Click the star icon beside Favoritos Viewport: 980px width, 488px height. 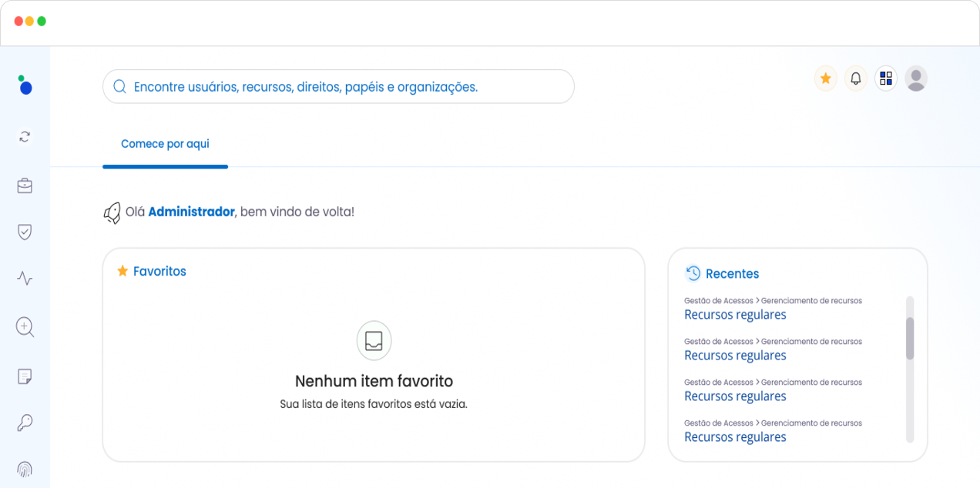(123, 271)
